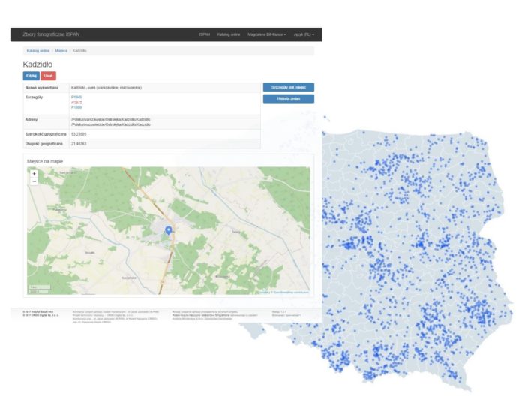The image size is (525, 420).
Task: Go to Zbiory fonograficzne ISPAN home brand
Action: [x=51, y=34]
